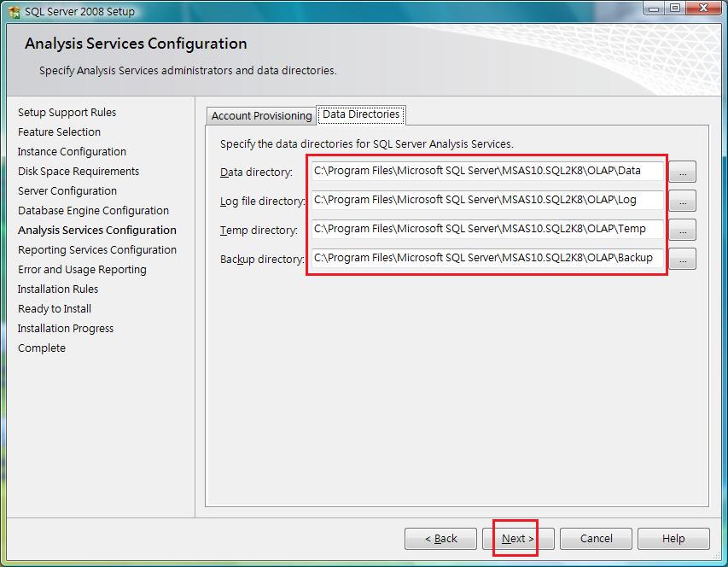Viewport: 728px width, 567px height.
Task: Select Installation Rules step
Action: pyautogui.click(x=58, y=289)
